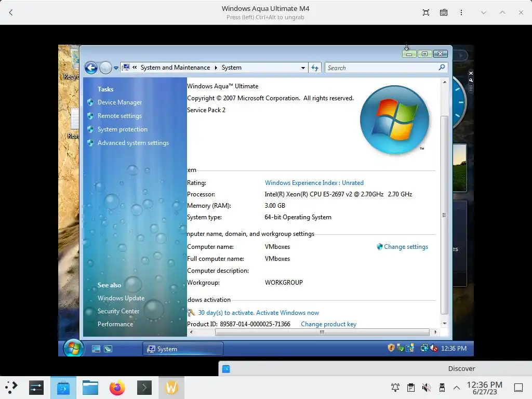Click Windows Experience Index: Unrated link
The height and width of the screenshot is (399, 532).
(314, 183)
